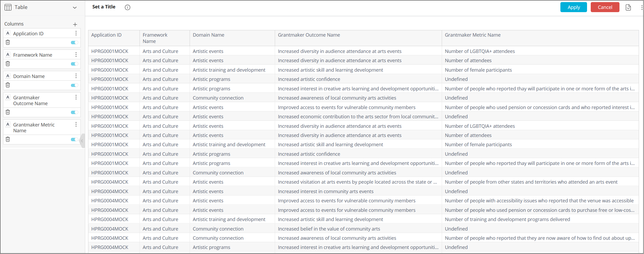Click the red Cancel button

(x=605, y=7)
